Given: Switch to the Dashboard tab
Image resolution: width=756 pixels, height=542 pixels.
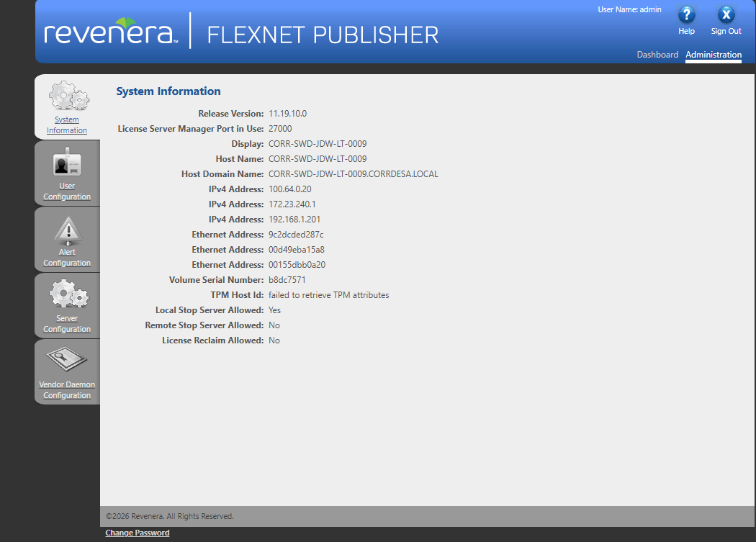Looking at the screenshot, I should click(657, 55).
